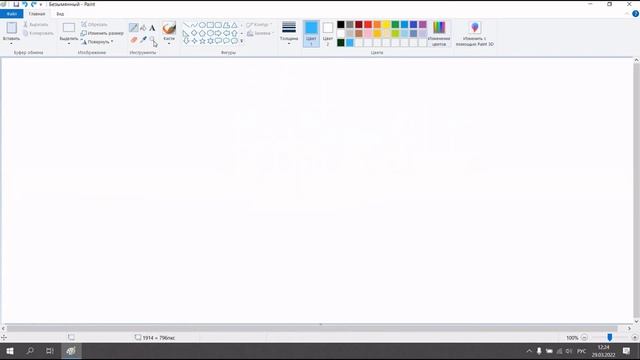
Task: Click the horizontal scrollbar right arrow
Action: coord(629,328)
